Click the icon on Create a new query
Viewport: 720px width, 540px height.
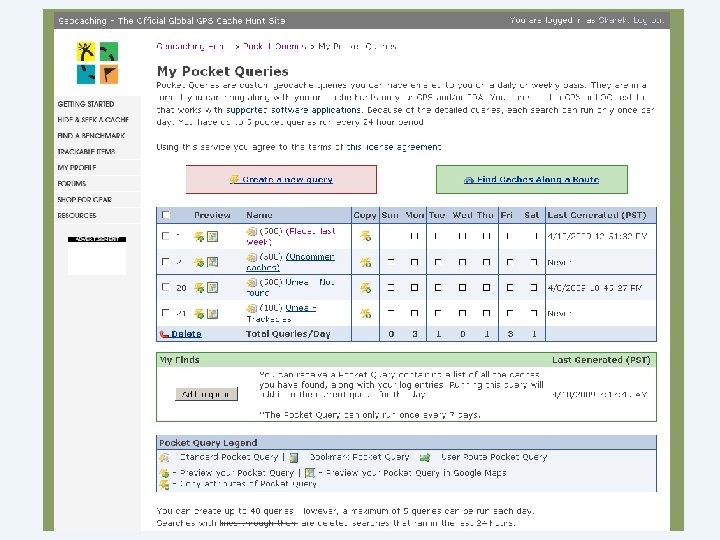pos(234,179)
